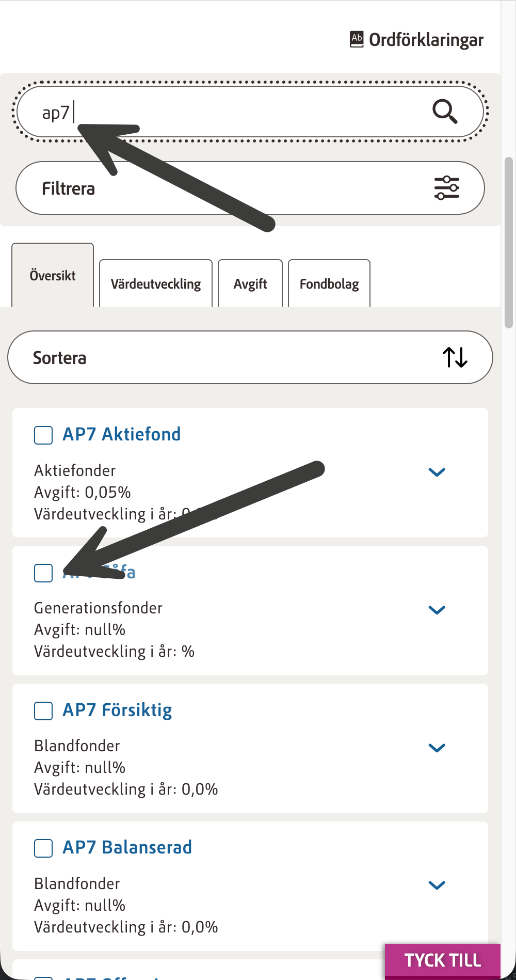Check the AP7 Försiktig checkbox

(43, 710)
